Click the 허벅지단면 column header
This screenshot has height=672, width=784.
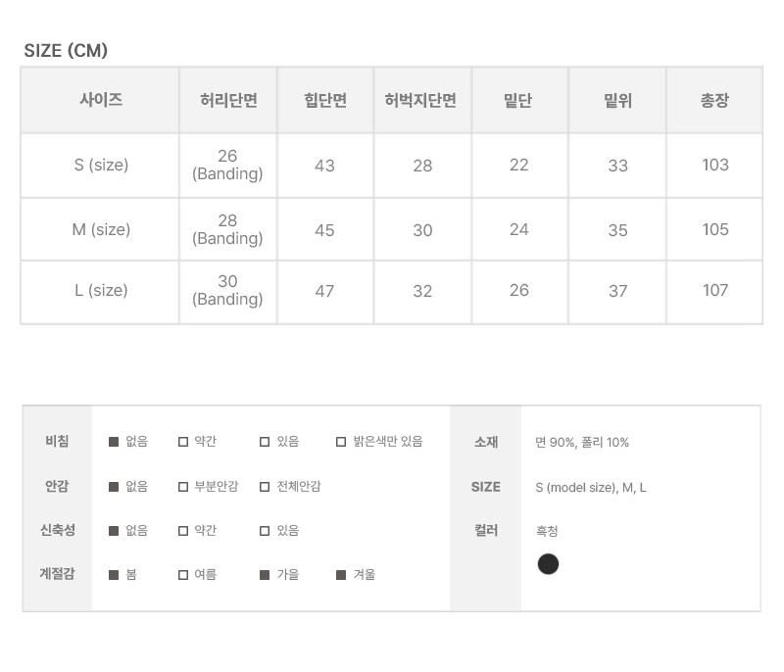pos(421,100)
